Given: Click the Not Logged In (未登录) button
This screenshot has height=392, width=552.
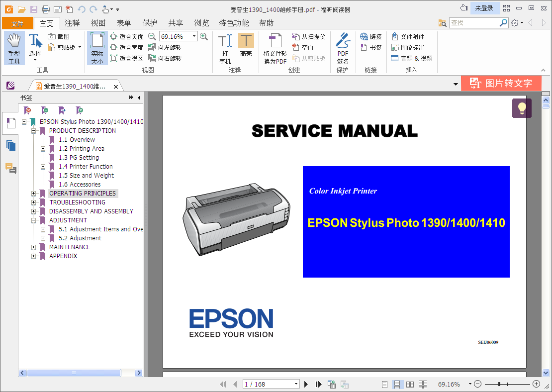Looking at the screenshot, I should (x=484, y=8).
